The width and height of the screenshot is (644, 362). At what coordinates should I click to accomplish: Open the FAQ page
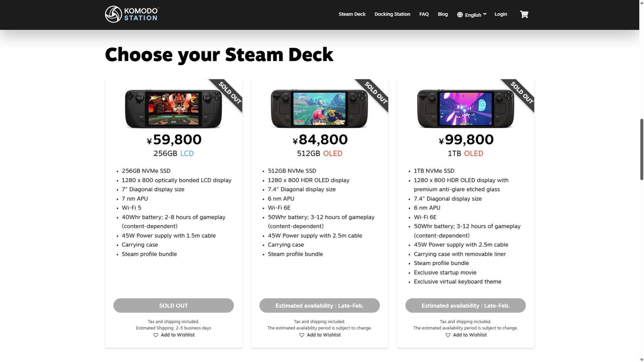(x=424, y=14)
